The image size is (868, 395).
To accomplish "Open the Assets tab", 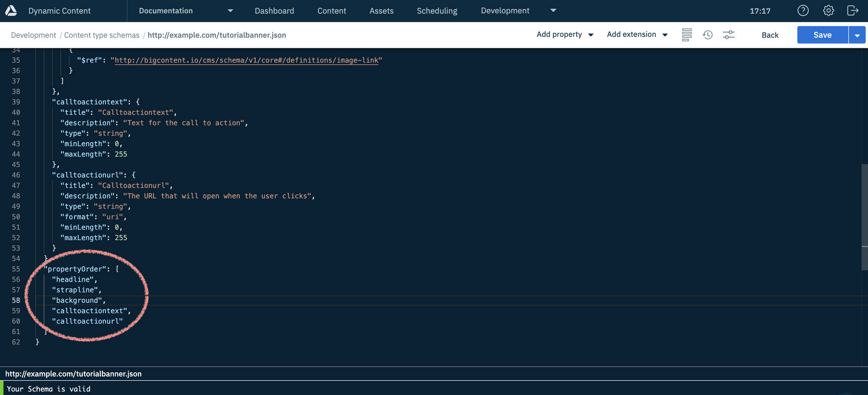I will click(381, 11).
